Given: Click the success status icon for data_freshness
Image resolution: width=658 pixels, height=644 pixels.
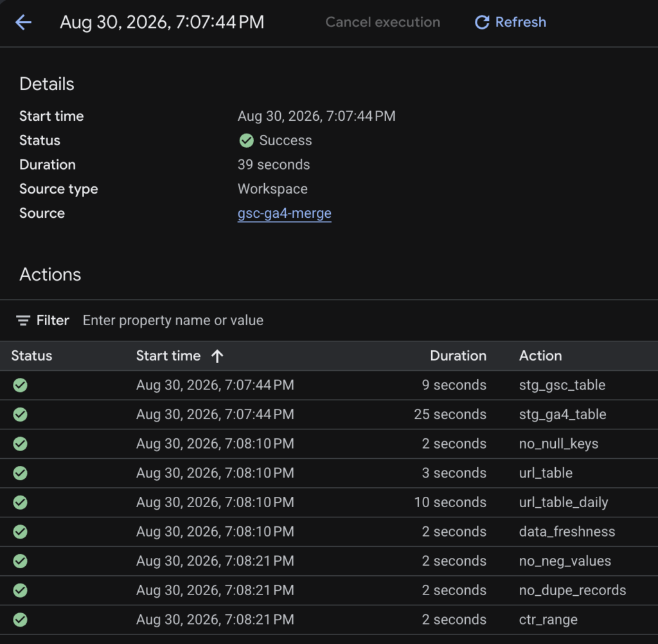Looking at the screenshot, I should click(20, 532).
